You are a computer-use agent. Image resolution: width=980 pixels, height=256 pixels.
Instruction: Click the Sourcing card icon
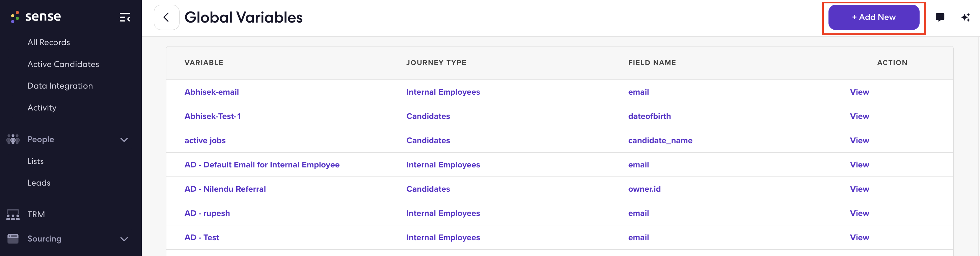pyautogui.click(x=13, y=238)
